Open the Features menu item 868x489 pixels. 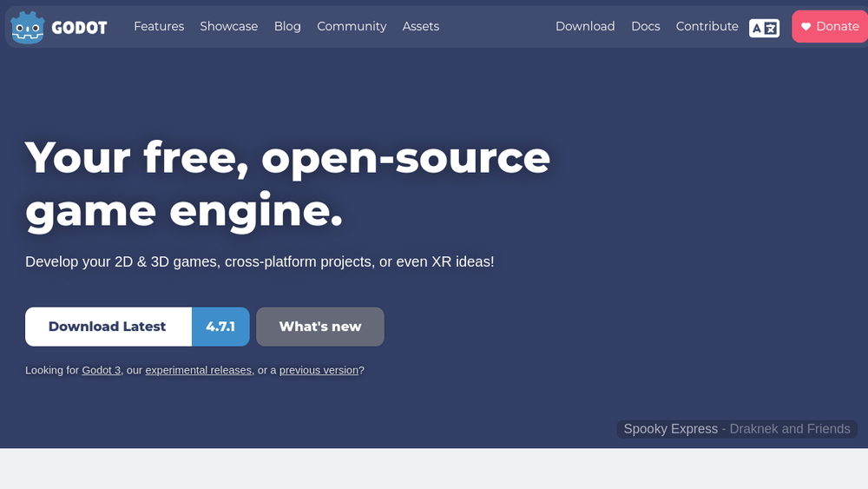[159, 27]
